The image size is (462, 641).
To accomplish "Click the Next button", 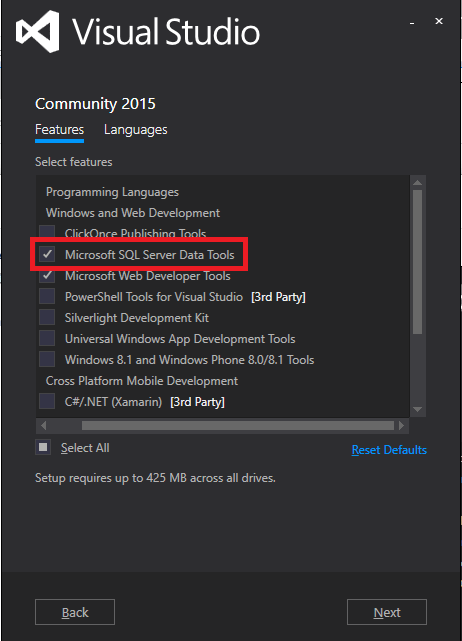I will coord(387,612).
